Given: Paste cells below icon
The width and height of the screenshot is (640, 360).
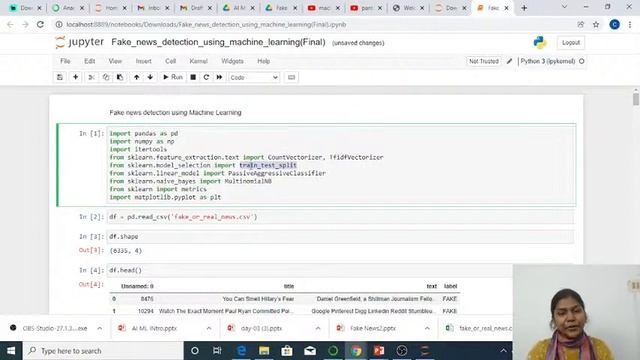Looking at the screenshot, I should tap(120, 77).
